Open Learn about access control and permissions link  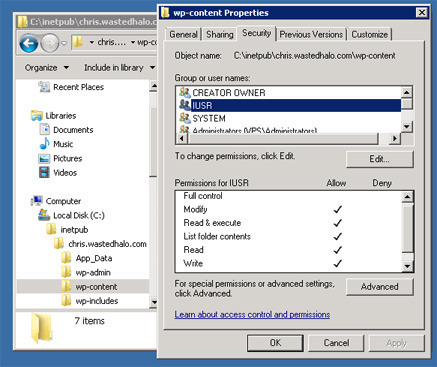tap(252, 314)
